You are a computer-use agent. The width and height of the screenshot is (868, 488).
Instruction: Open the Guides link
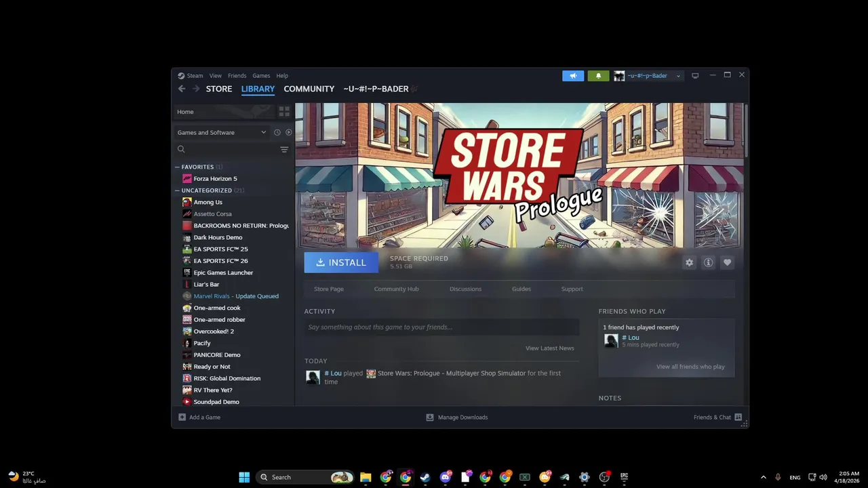click(x=521, y=289)
